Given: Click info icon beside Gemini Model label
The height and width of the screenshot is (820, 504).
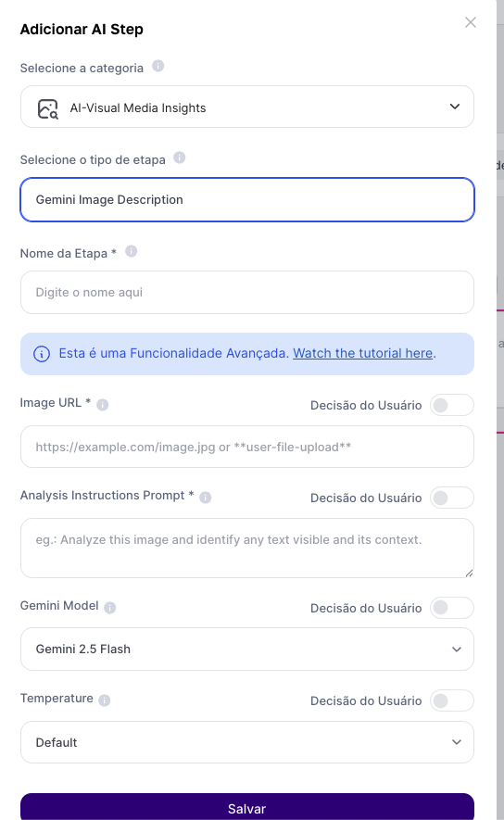Looking at the screenshot, I should (110, 607).
